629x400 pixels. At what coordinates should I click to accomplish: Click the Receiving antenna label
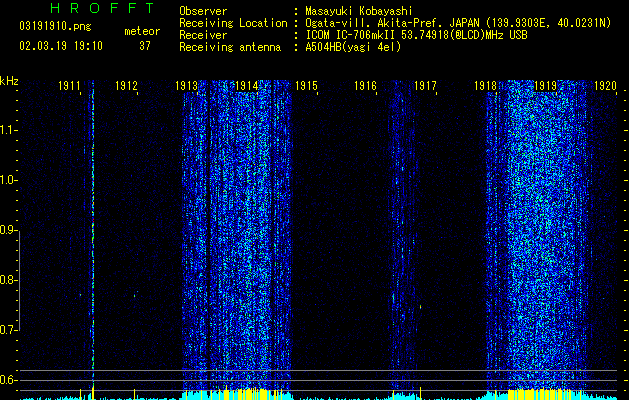tap(230, 47)
